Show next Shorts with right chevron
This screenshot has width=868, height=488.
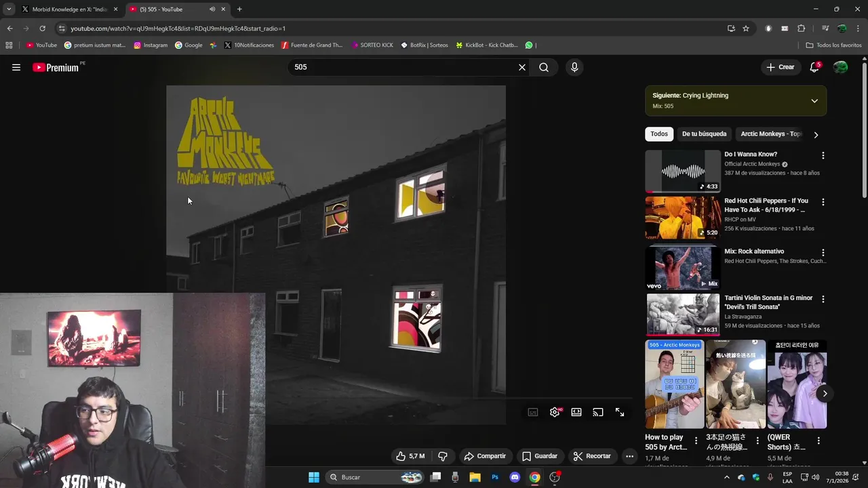tap(825, 393)
